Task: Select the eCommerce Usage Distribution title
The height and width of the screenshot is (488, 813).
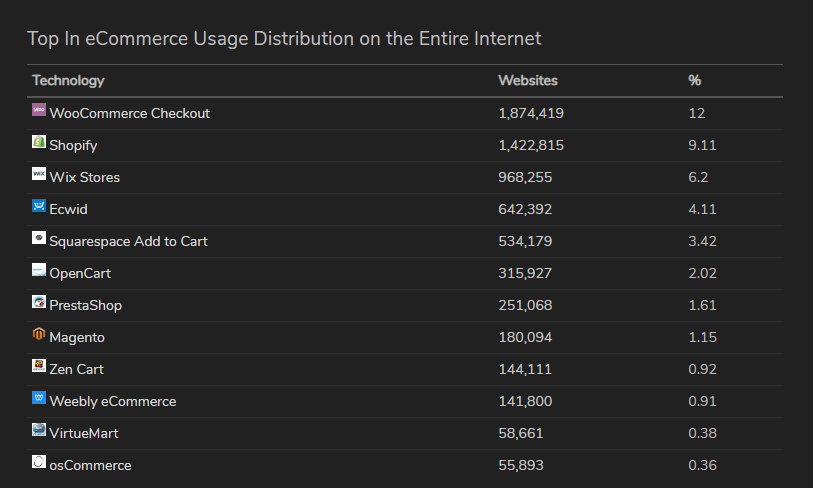Action: coord(284,39)
